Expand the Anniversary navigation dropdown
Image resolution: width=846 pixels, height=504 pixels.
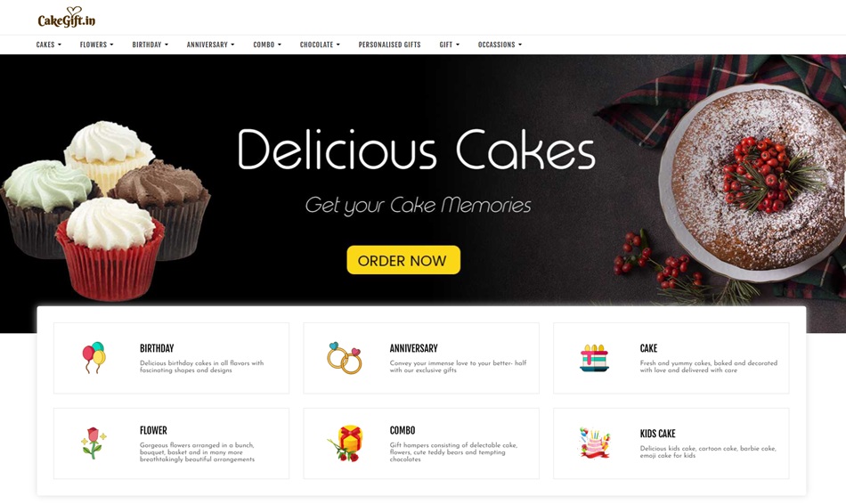pyautogui.click(x=210, y=45)
